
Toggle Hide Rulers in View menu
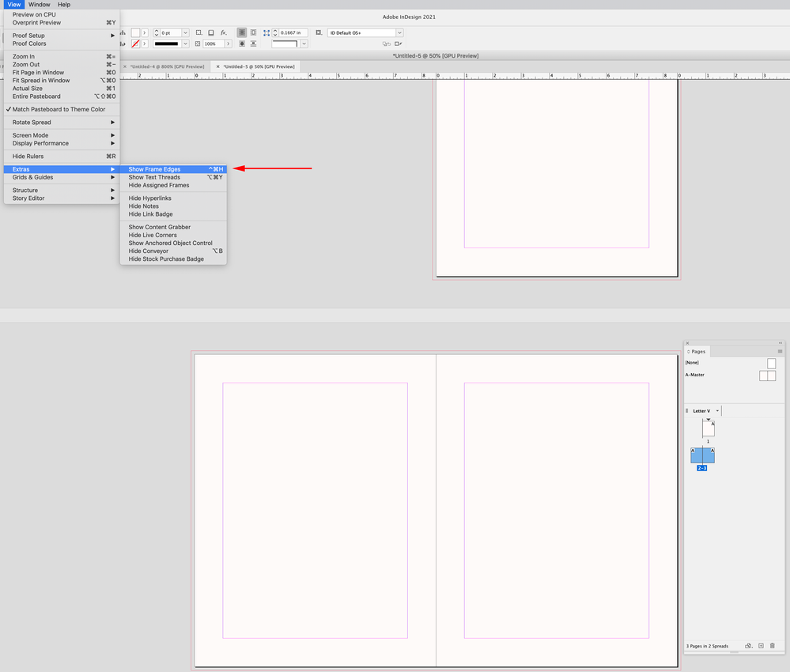(x=28, y=157)
